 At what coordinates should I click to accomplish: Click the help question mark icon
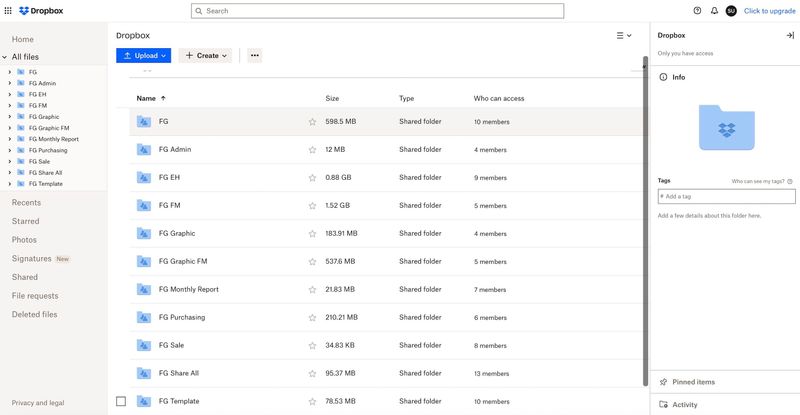[x=697, y=11]
